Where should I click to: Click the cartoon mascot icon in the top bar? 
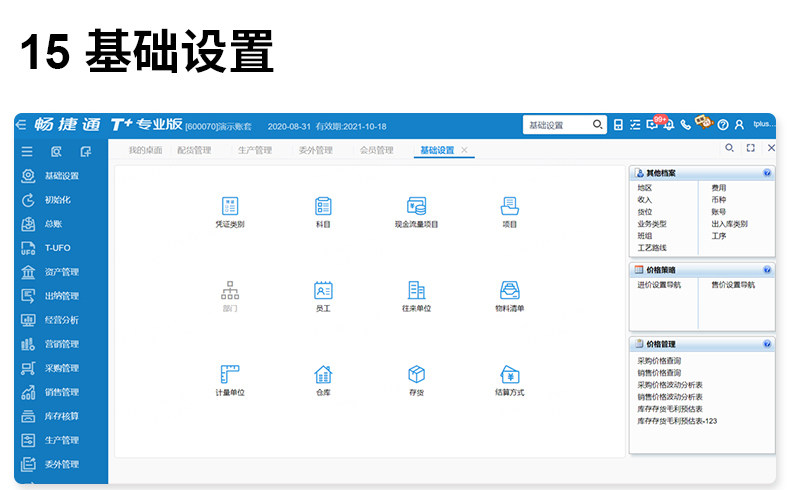click(x=703, y=122)
